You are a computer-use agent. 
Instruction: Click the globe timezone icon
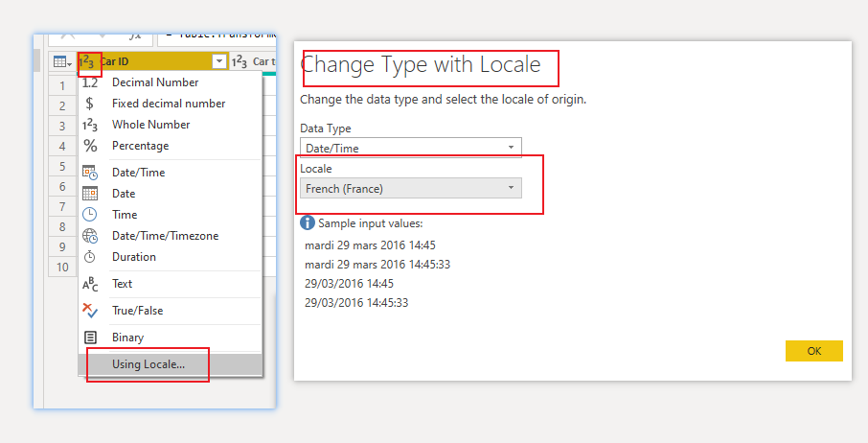(x=90, y=236)
